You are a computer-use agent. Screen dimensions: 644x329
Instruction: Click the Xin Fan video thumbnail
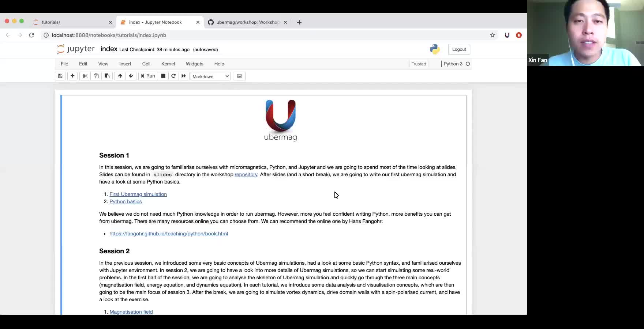[x=585, y=33]
